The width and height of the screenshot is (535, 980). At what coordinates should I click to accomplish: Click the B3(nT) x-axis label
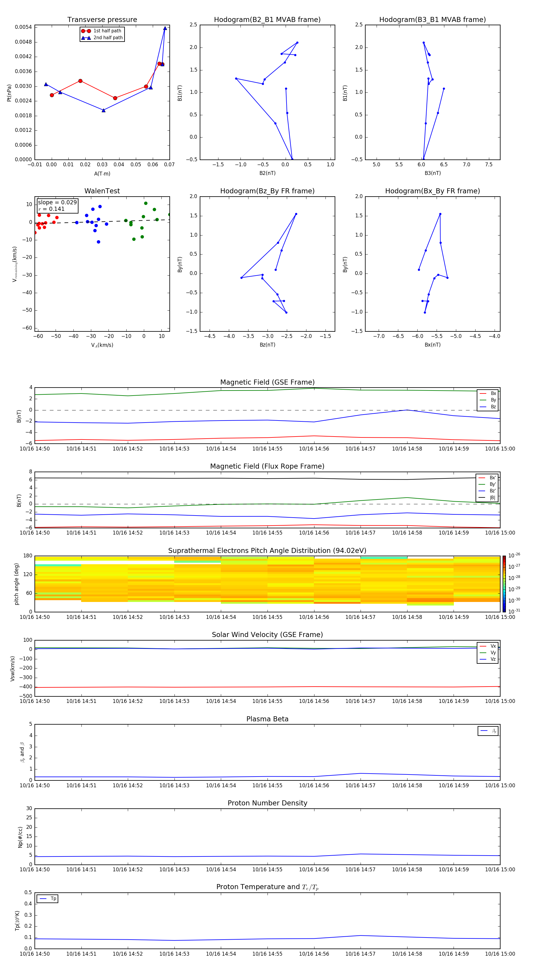[x=432, y=173]
